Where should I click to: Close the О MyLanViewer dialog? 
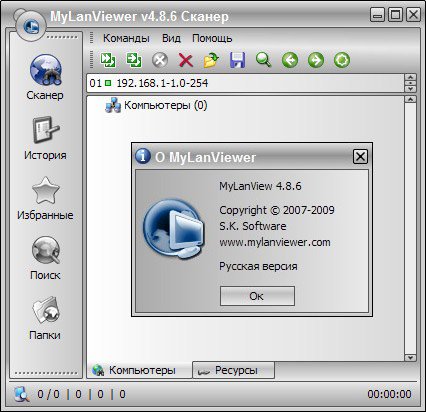(360, 156)
